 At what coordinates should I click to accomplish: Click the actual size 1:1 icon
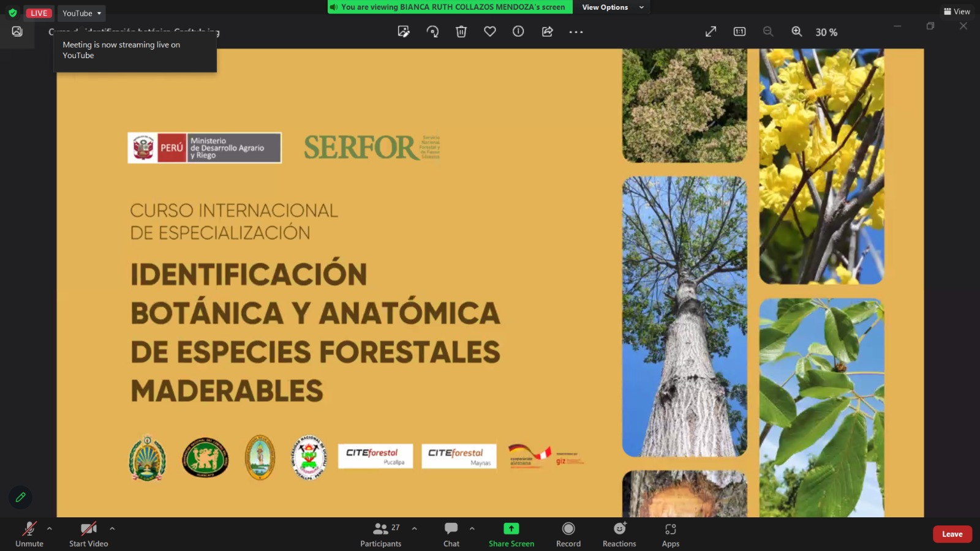pos(739,31)
